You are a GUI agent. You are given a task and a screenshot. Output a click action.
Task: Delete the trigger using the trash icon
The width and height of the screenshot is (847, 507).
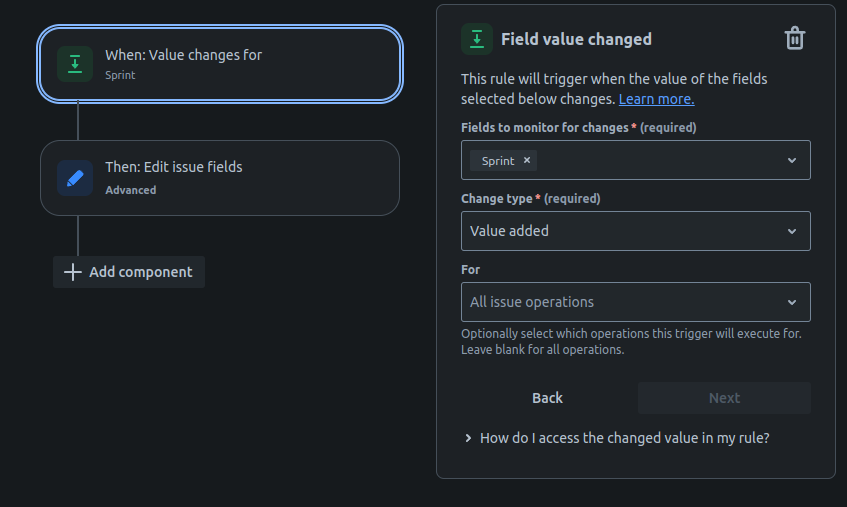point(795,39)
